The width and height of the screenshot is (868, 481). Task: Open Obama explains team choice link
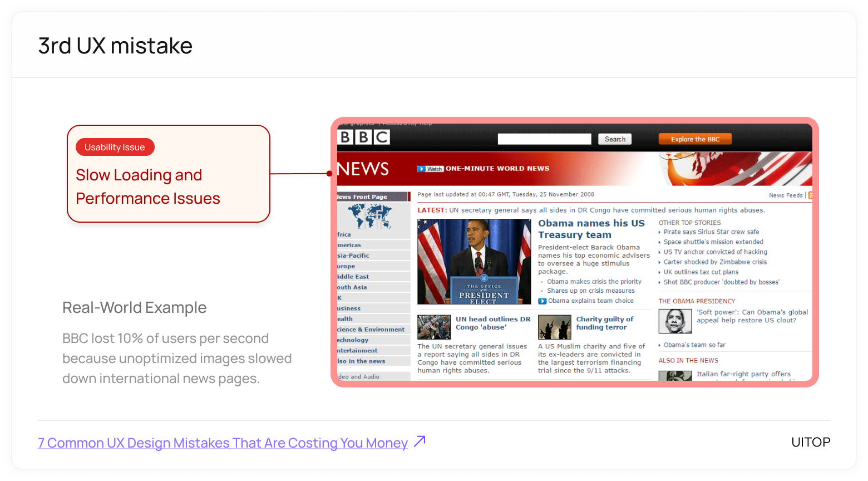591,301
